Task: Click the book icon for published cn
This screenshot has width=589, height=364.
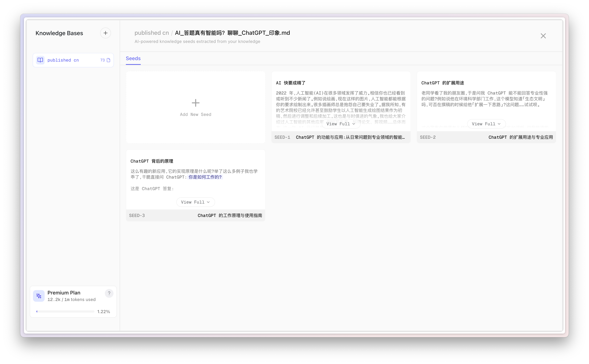Action: click(40, 60)
